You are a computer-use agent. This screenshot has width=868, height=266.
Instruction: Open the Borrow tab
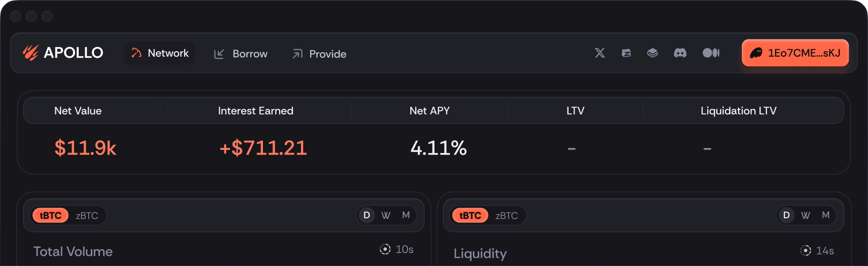coord(241,54)
